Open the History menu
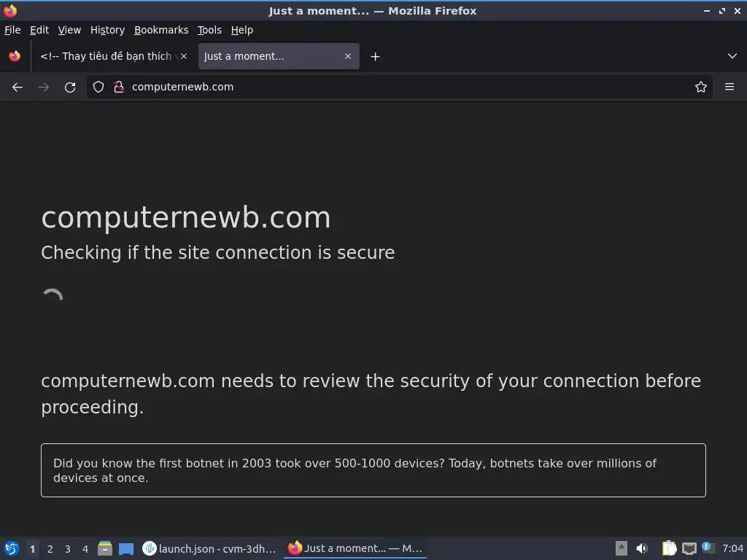 click(108, 30)
